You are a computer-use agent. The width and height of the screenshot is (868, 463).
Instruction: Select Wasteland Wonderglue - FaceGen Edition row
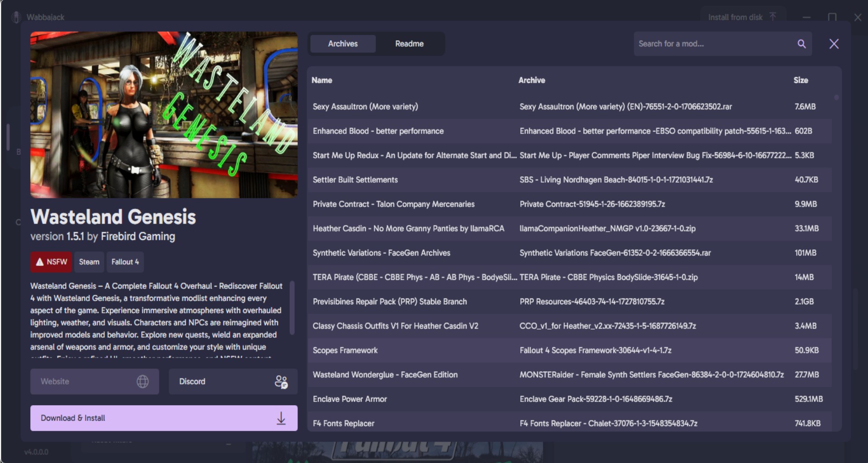[x=570, y=375]
